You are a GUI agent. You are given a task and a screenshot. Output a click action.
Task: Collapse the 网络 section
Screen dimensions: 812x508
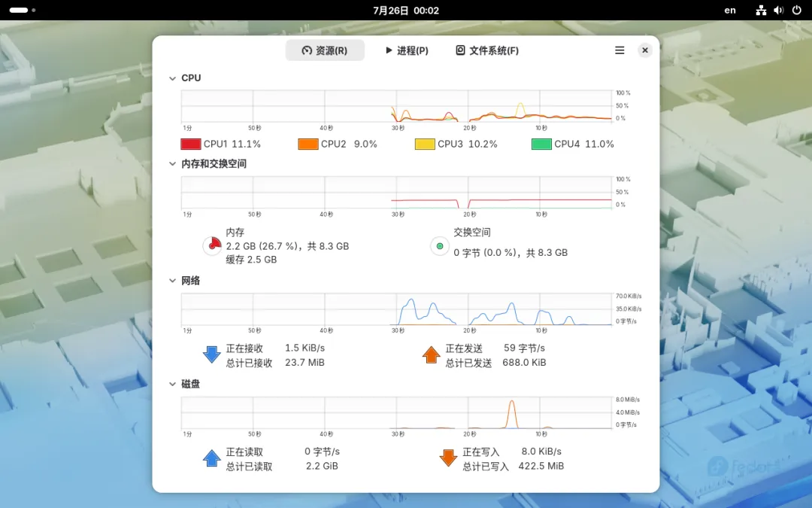172,281
